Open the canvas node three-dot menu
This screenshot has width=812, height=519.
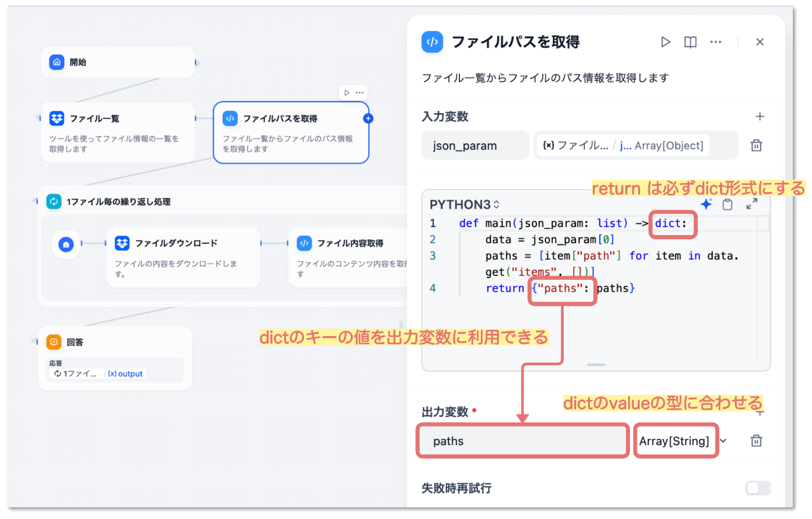click(x=360, y=93)
